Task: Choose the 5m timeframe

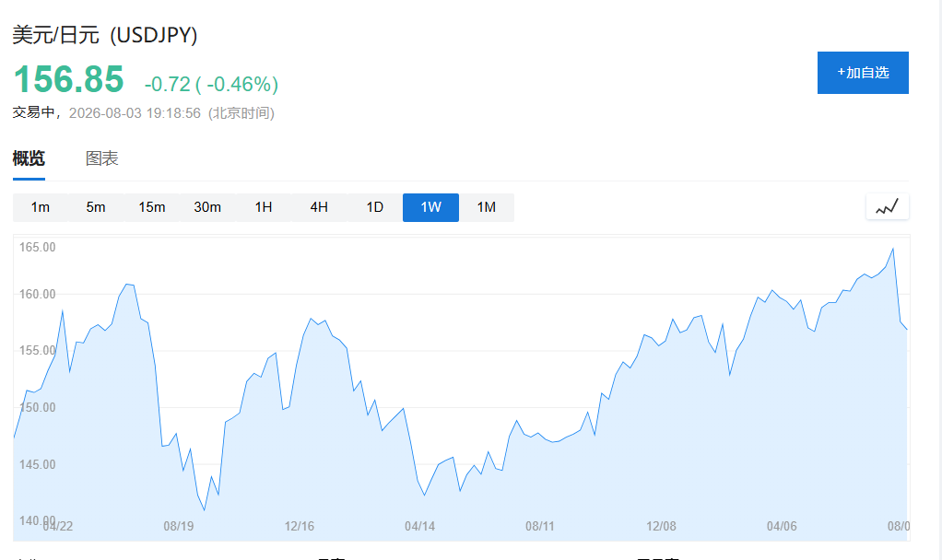Action: (96, 207)
